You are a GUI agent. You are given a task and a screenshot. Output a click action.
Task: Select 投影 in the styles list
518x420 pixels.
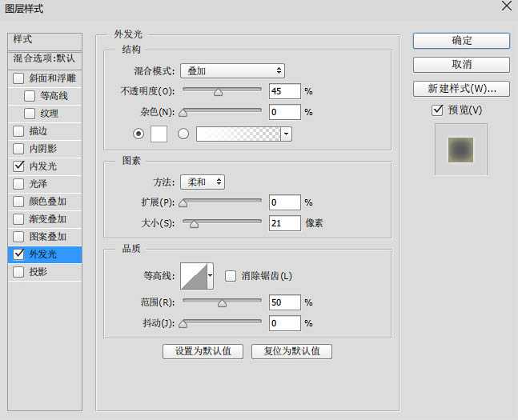(x=38, y=272)
